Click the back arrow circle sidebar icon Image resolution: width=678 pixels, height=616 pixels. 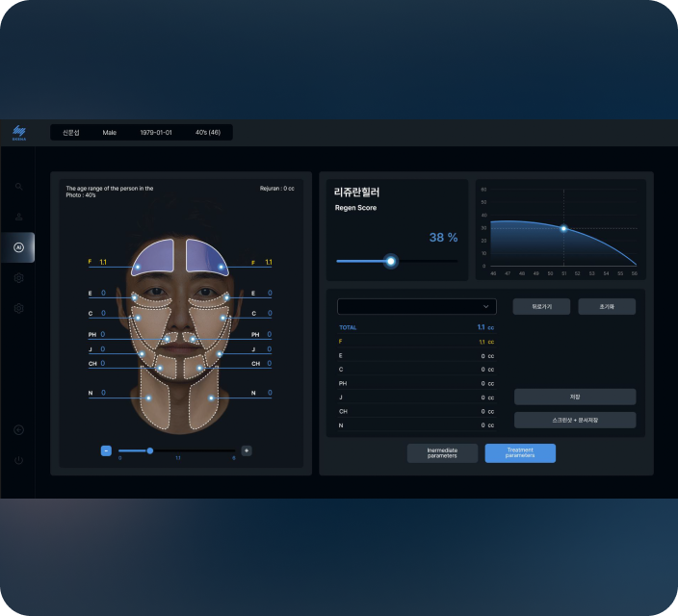18,429
